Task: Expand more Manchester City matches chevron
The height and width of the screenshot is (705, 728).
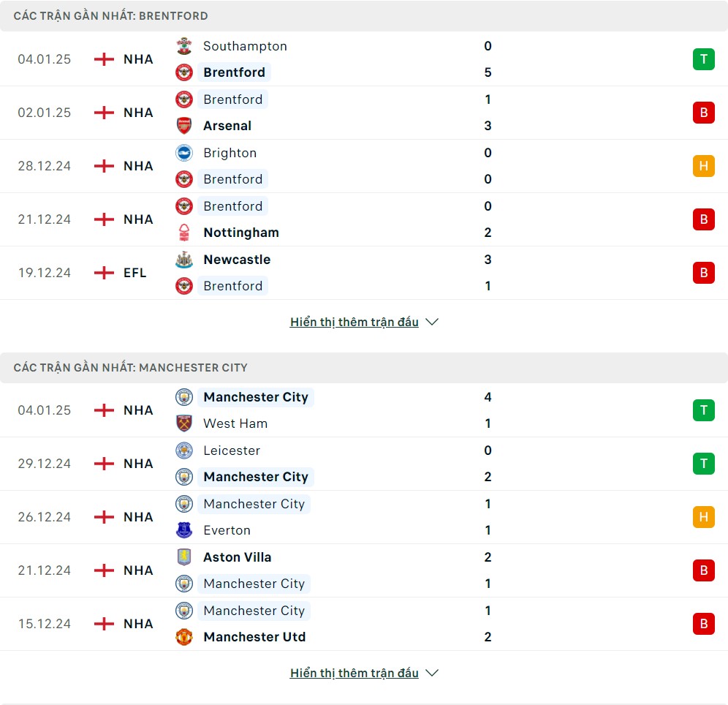Action: [x=432, y=673]
